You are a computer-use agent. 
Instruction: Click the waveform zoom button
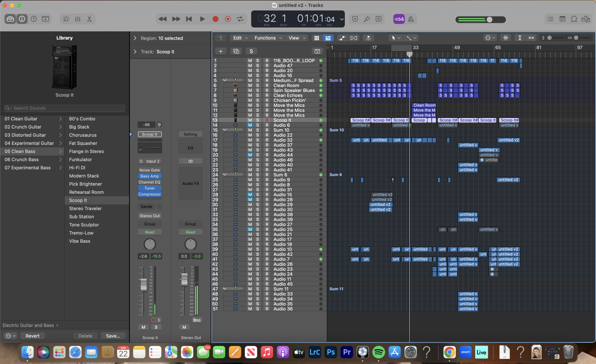(506, 38)
